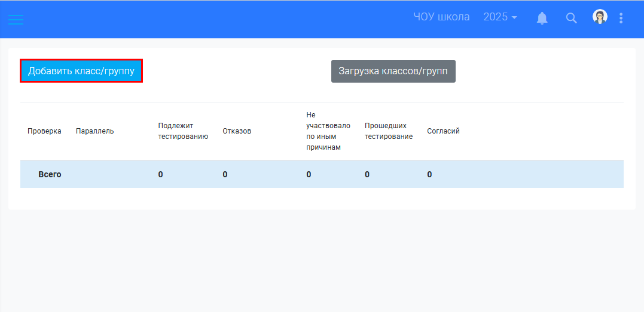
Task: Click the ЧОУ школа organization name
Action: click(441, 17)
